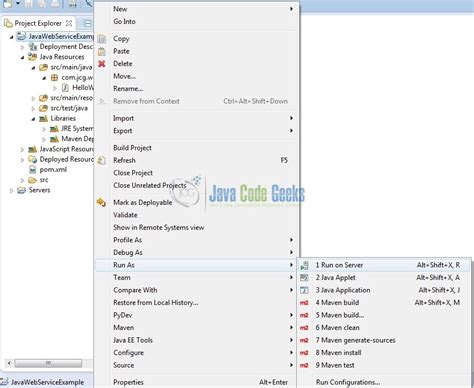The width and height of the screenshot is (474, 388).
Task: Click the Deployment Descriptor icon in tree
Action: 32,47
